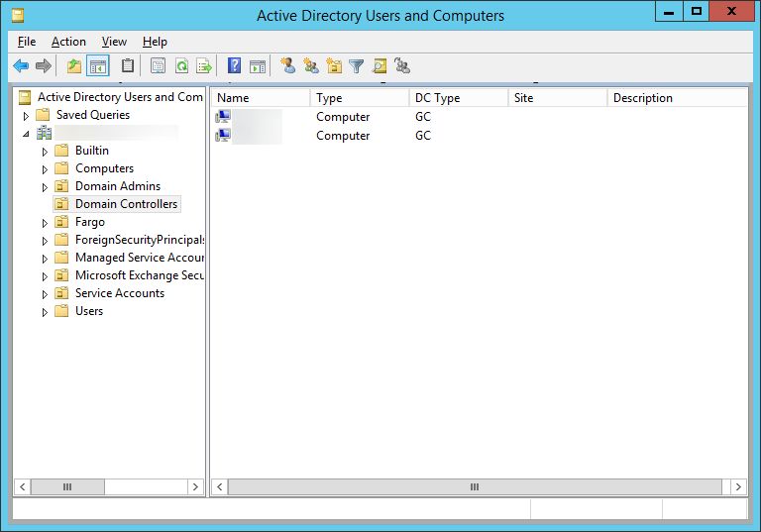This screenshot has height=532, width=761.
Task: Click details pane scrollbar right arrow
Action: click(x=738, y=486)
